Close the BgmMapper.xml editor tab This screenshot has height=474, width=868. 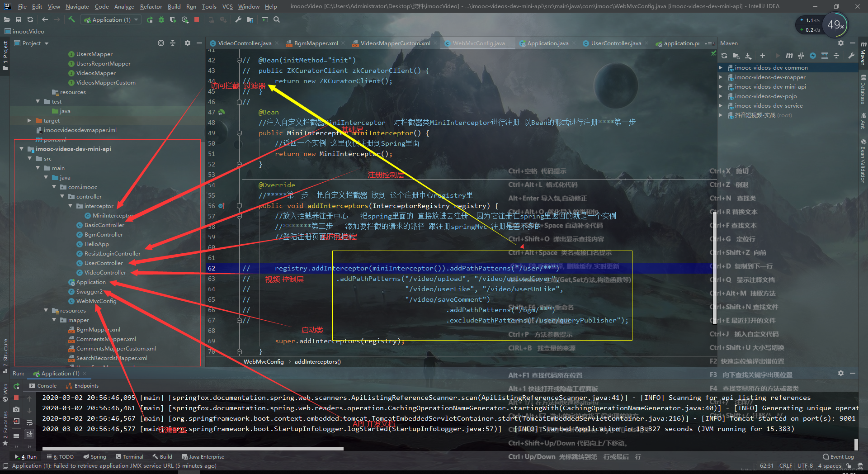point(343,43)
